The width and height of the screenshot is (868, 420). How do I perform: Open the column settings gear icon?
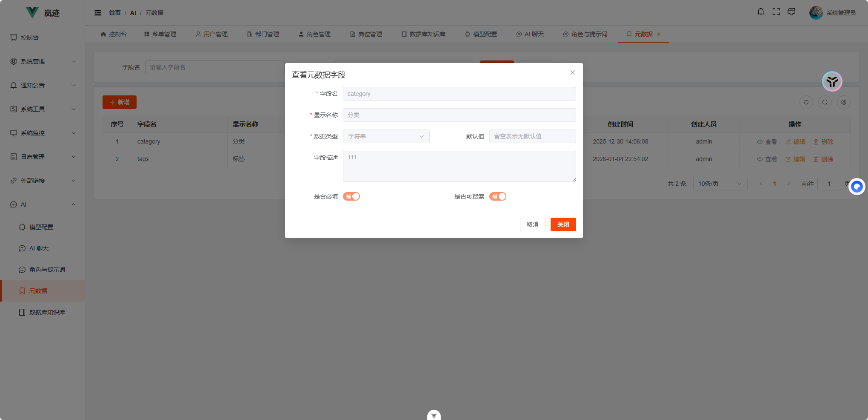tap(844, 102)
